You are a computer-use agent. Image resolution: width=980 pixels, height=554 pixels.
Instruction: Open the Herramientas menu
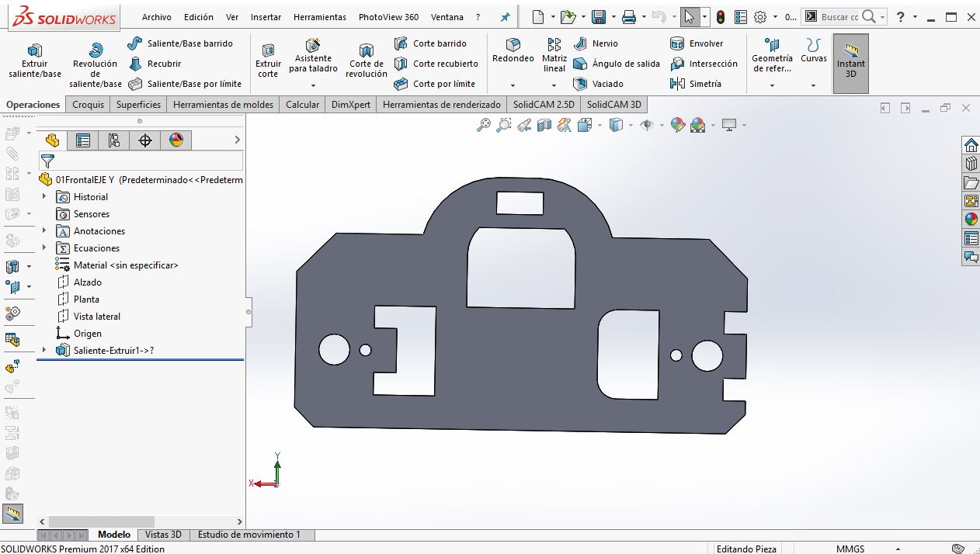pos(320,17)
